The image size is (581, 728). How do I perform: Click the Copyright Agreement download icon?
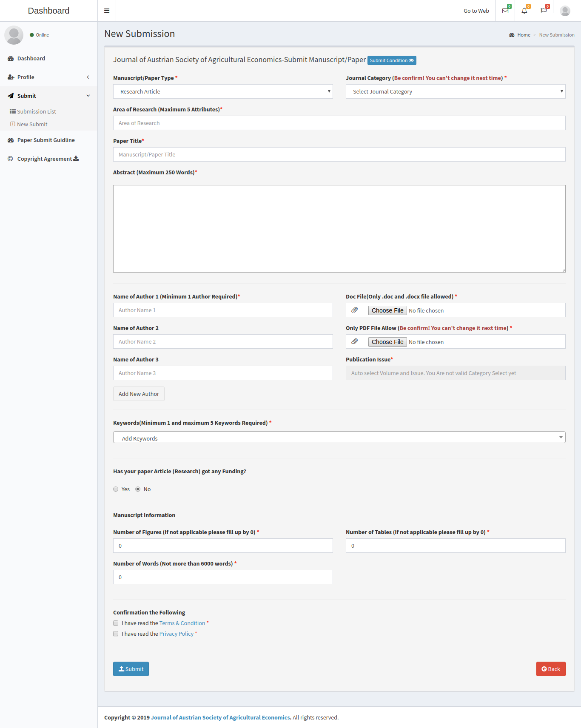(x=76, y=158)
